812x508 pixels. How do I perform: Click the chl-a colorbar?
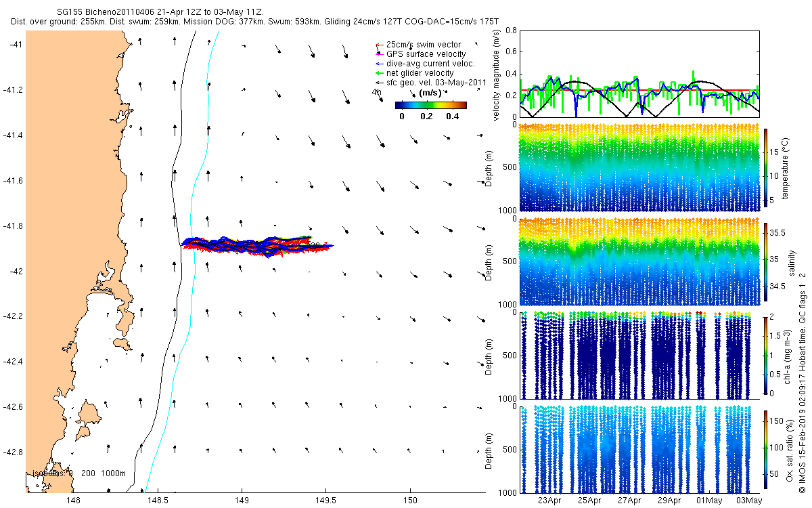(766, 356)
